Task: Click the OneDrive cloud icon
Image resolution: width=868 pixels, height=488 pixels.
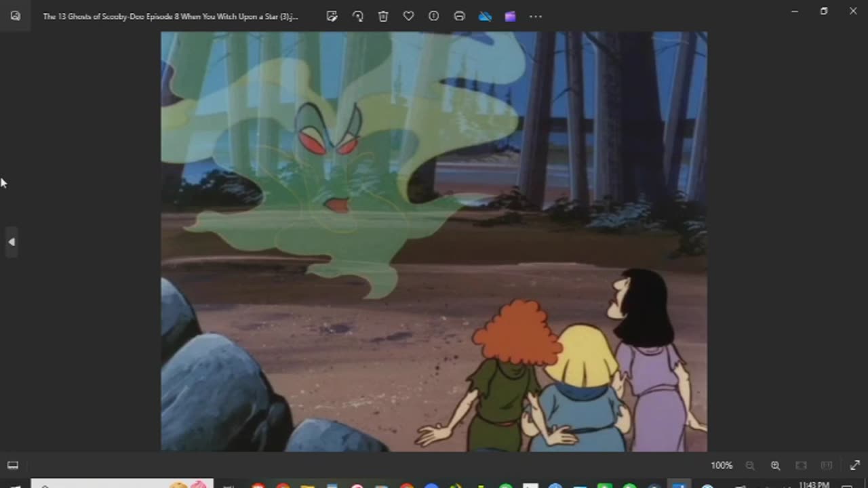Action: tap(485, 16)
